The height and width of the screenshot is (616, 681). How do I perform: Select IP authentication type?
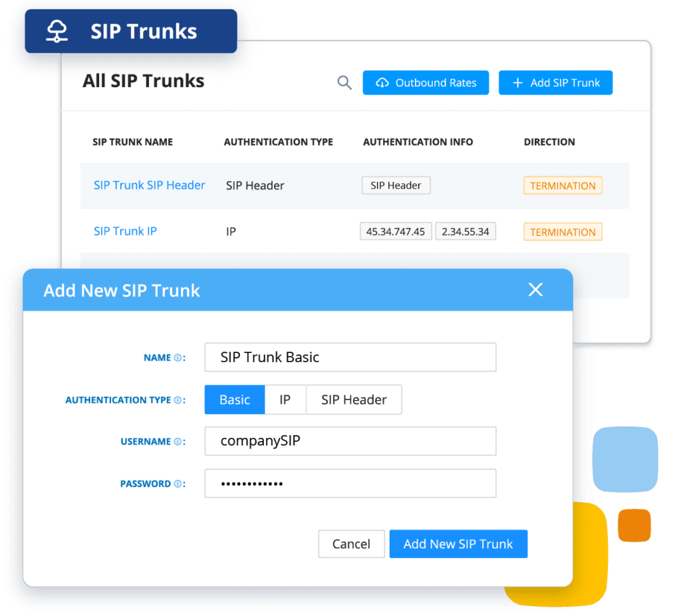tap(285, 400)
